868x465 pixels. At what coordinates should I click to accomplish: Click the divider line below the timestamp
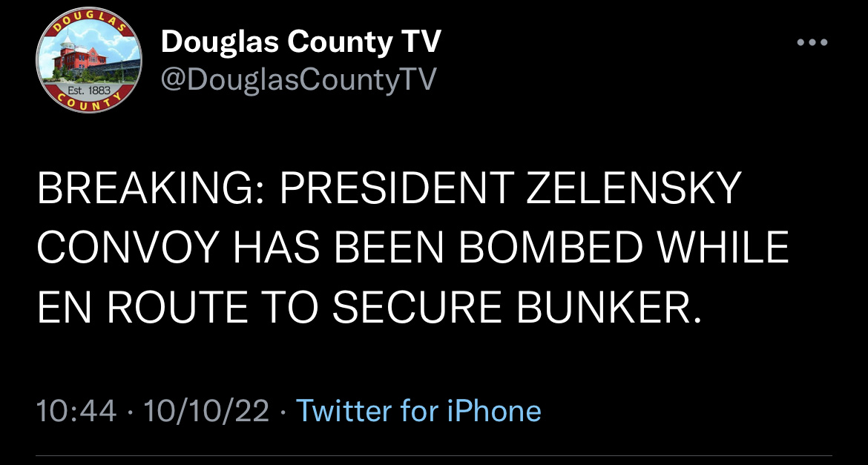434,456
